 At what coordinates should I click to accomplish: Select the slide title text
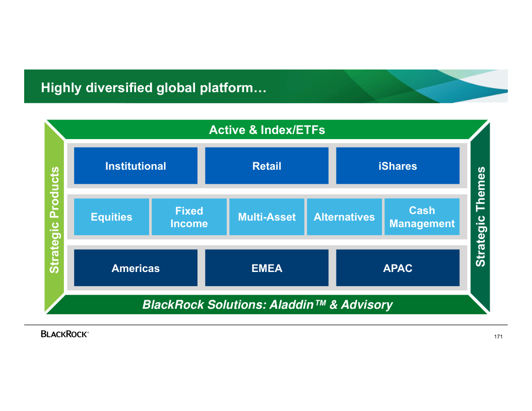click(153, 88)
